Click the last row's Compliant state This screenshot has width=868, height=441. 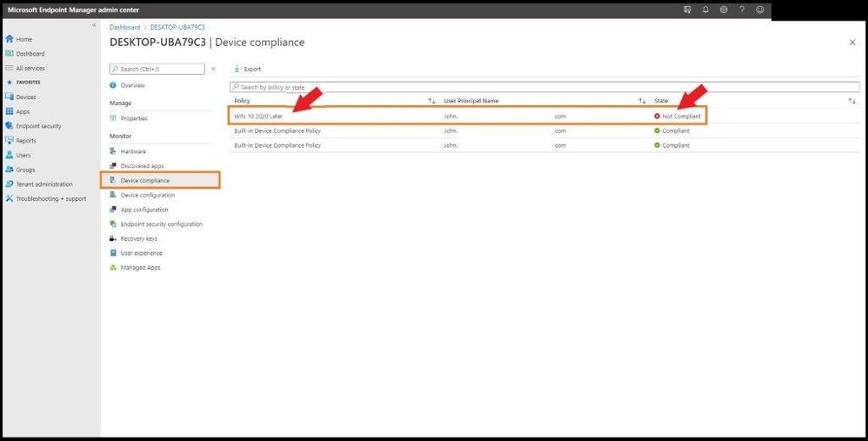coord(671,145)
